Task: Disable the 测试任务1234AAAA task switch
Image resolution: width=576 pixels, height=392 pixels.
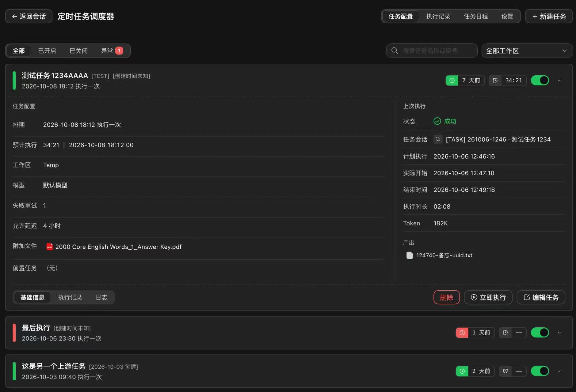Action: coord(540,81)
